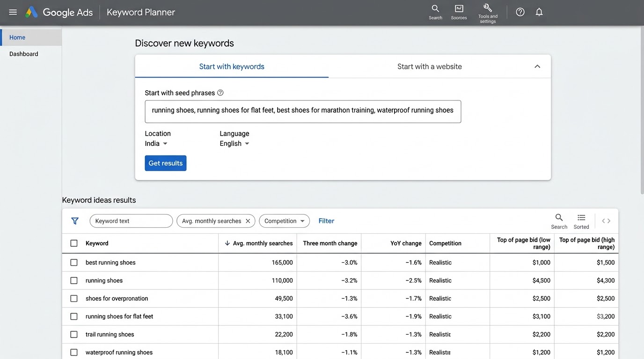The height and width of the screenshot is (359, 644).
Task: Show seed phrases help tooltip icon
Action: tap(220, 93)
